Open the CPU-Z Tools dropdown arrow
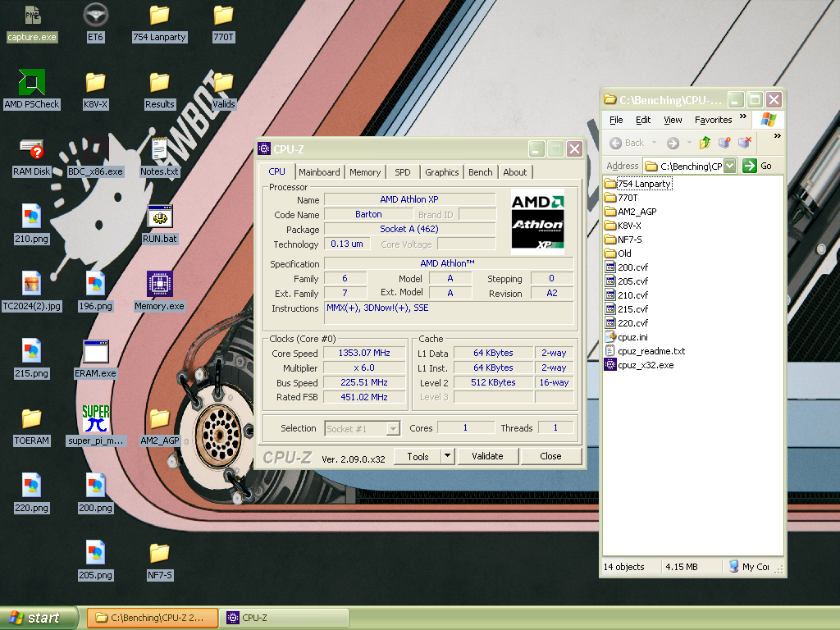This screenshot has height=630, width=840. (447, 456)
